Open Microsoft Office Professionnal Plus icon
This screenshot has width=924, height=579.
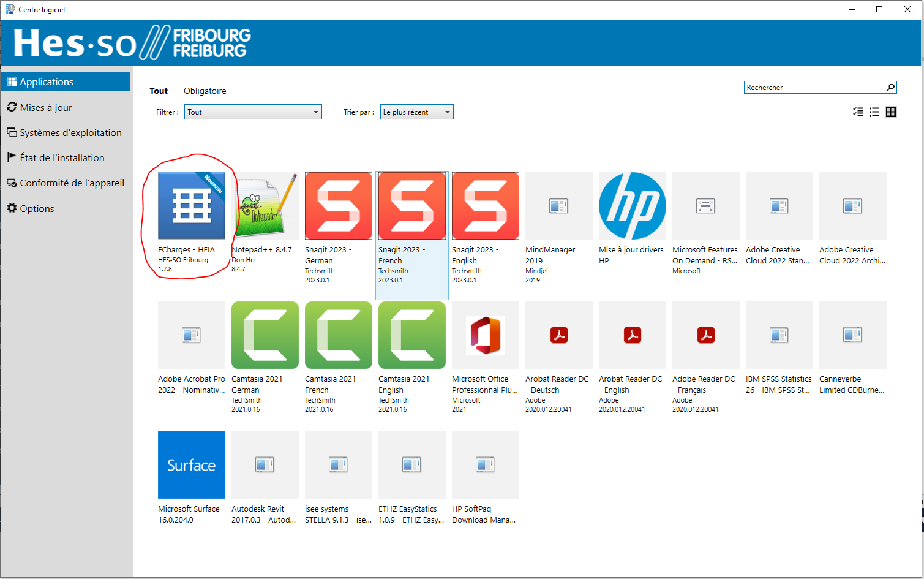point(486,335)
